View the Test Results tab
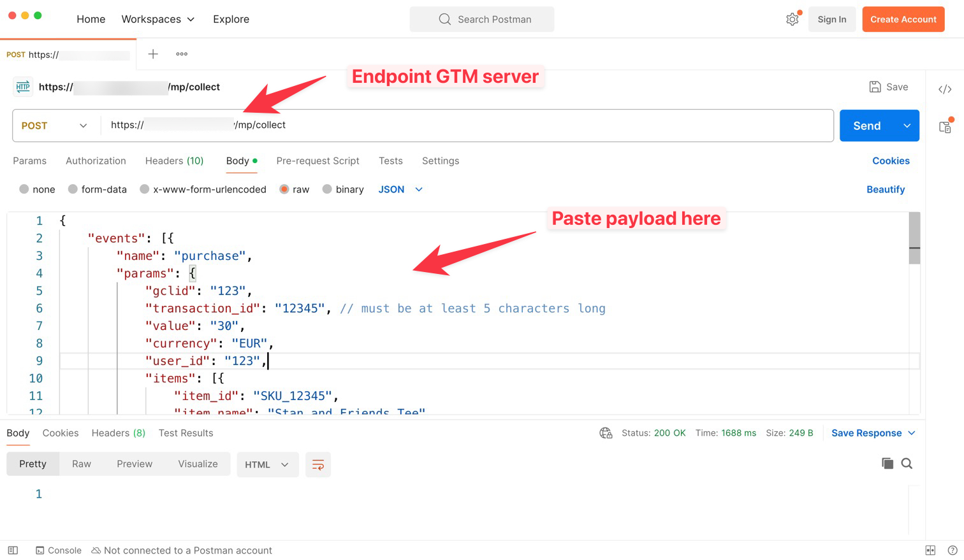 point(186,433)
